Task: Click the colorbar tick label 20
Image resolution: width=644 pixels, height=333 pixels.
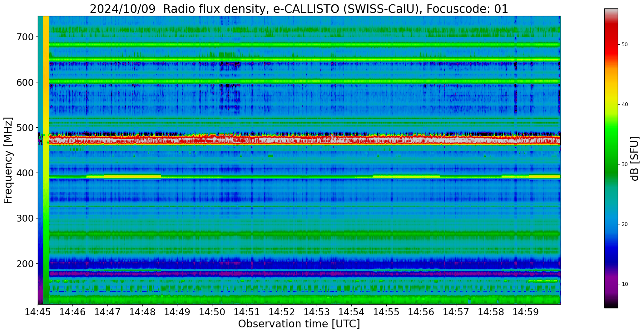Action: click(625, 224)
